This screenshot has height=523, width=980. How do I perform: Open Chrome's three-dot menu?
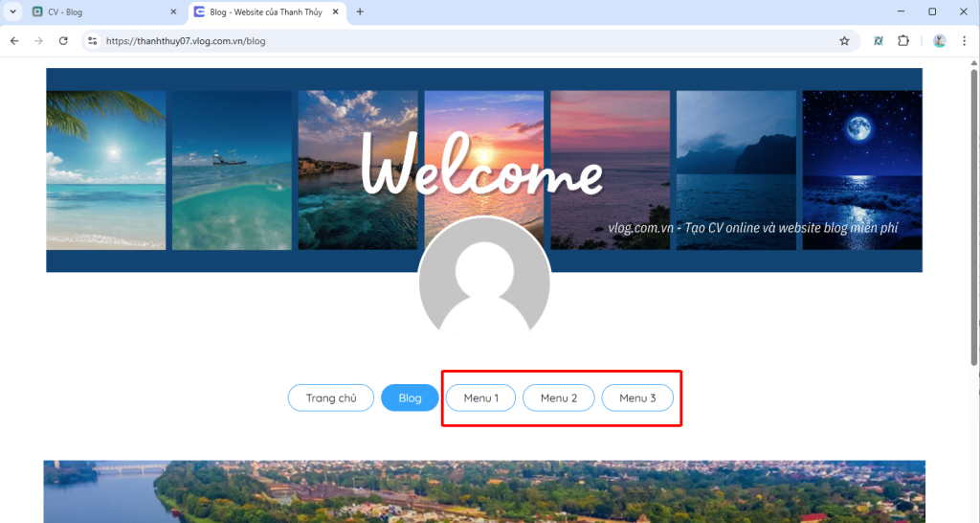pos(965,40)
